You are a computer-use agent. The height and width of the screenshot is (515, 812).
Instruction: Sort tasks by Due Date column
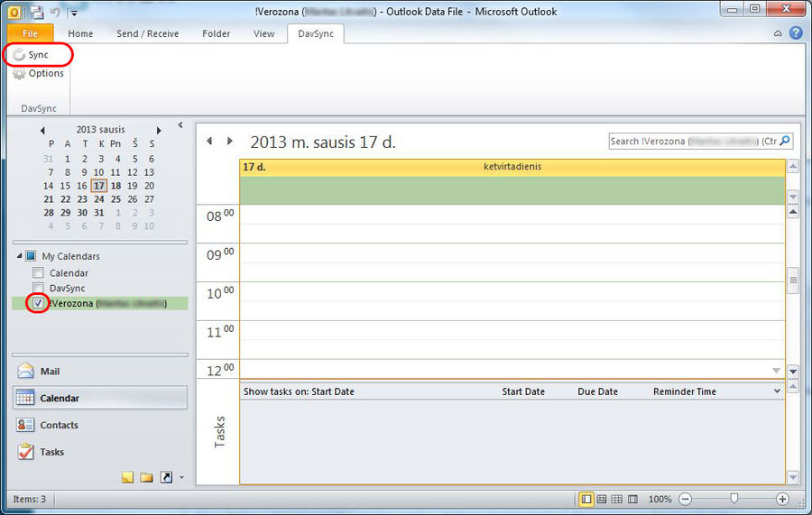click(x=597, y=391)
